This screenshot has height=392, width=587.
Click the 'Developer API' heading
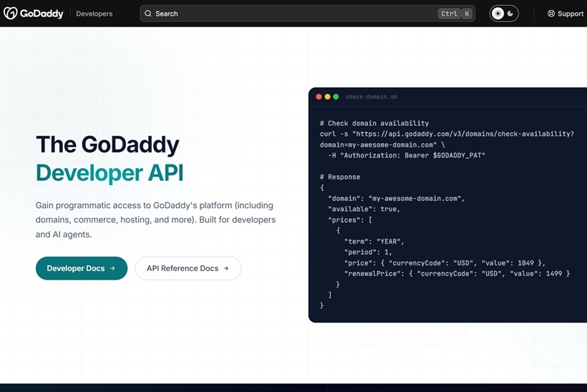click(110, 173)
